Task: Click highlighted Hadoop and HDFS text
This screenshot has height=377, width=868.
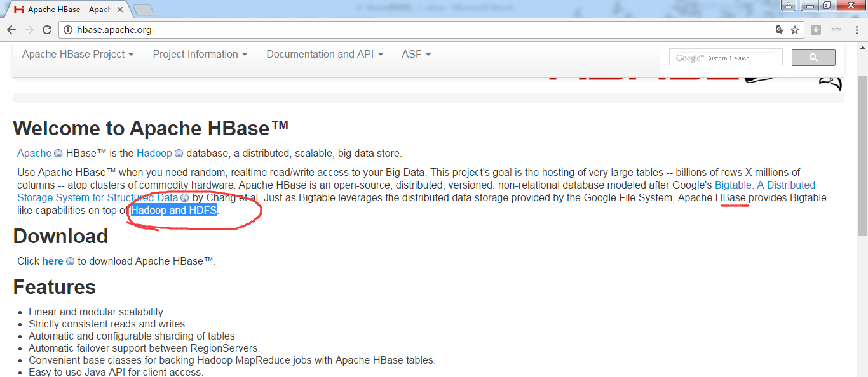Action: pos(173,210)
